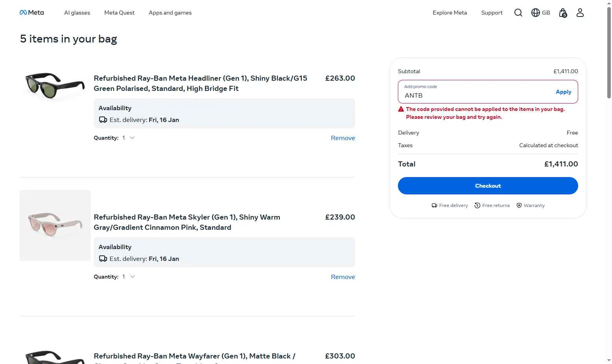Click the Warranty shield icon
The height and width of the screenshot is (364, 612).
(519, 205)
